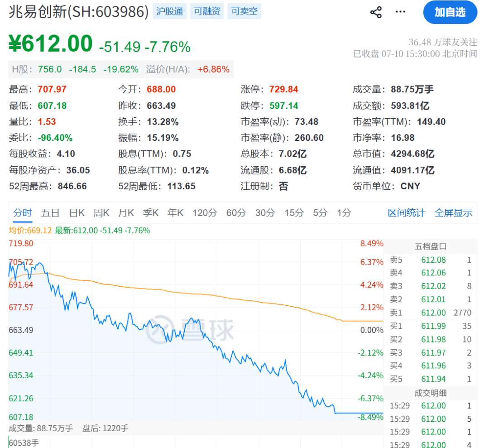Show the 年K chart
This screenshot has width=489, height=448.
point(175,213)
